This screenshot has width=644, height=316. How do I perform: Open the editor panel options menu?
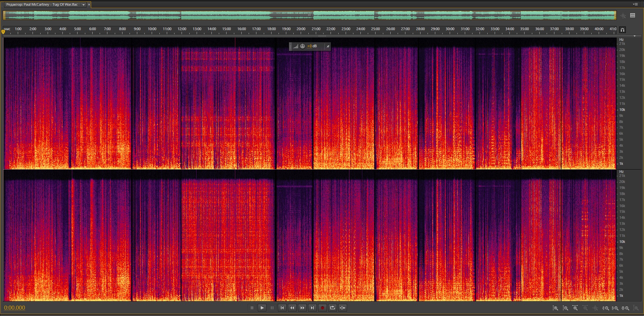[635, 4]
